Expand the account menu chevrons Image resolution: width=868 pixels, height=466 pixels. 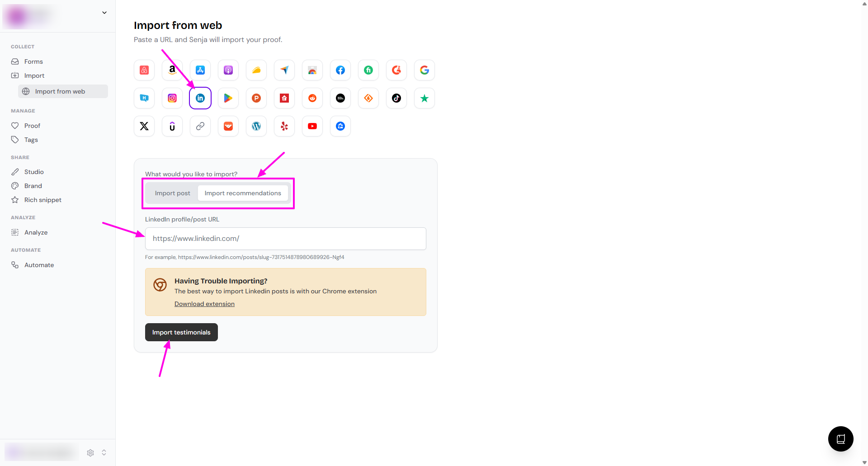[104, 452]
